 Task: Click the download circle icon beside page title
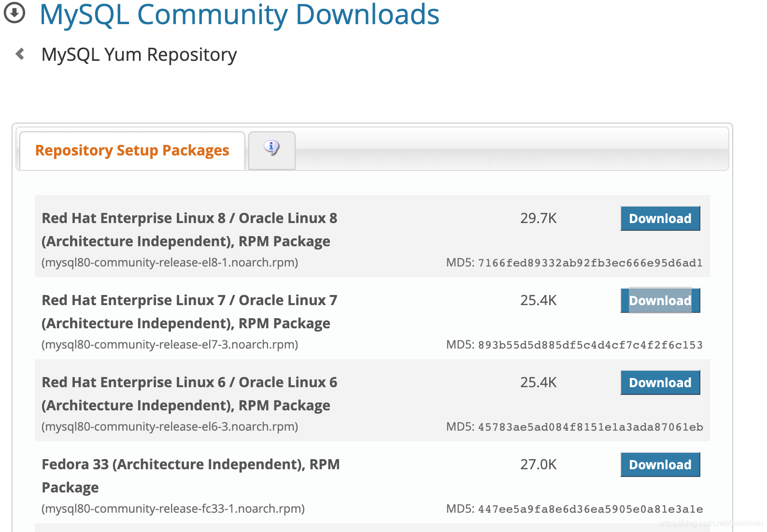coord(14,13)
